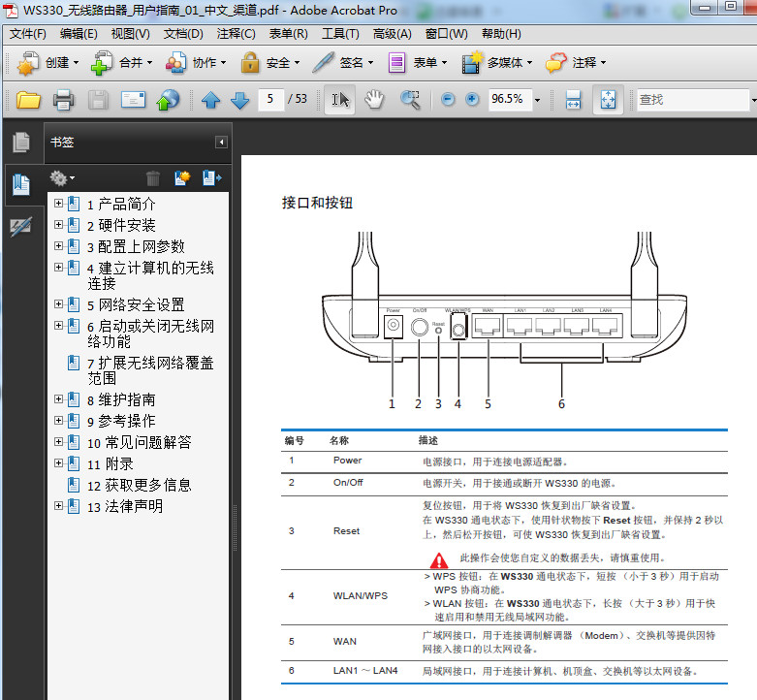Toggle the fit page full-screen view button
757x700 pixels.
point(607,100)
